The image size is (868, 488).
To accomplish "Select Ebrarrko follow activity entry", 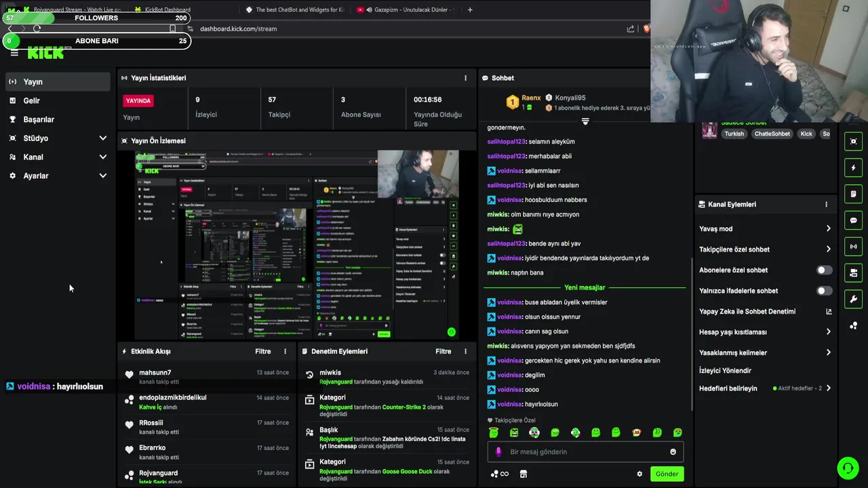I will coord(206,452).
